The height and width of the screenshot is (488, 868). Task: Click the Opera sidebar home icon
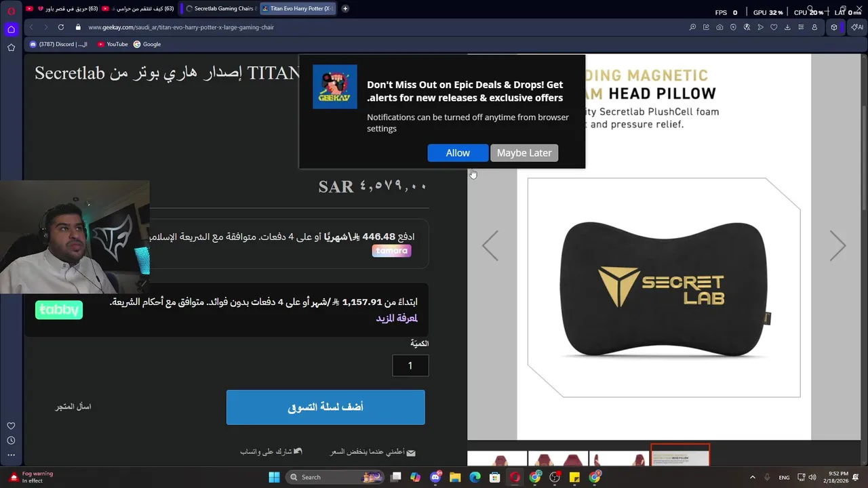(11, 29)
